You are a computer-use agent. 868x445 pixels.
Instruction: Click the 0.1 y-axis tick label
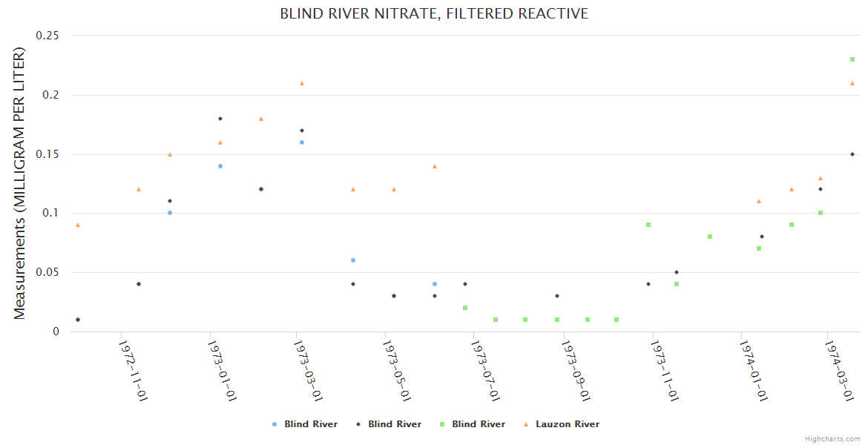point(52,214)
